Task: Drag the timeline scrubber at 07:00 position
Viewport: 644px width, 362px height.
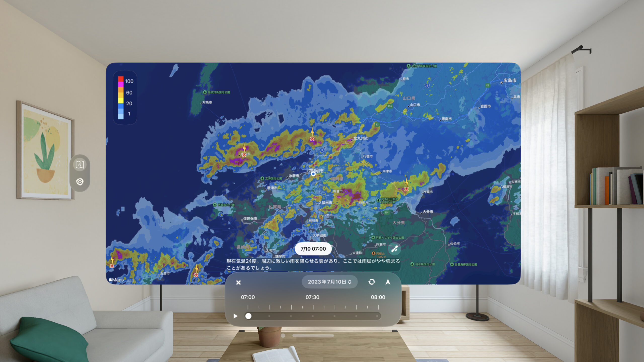Action: pos(249,316)
